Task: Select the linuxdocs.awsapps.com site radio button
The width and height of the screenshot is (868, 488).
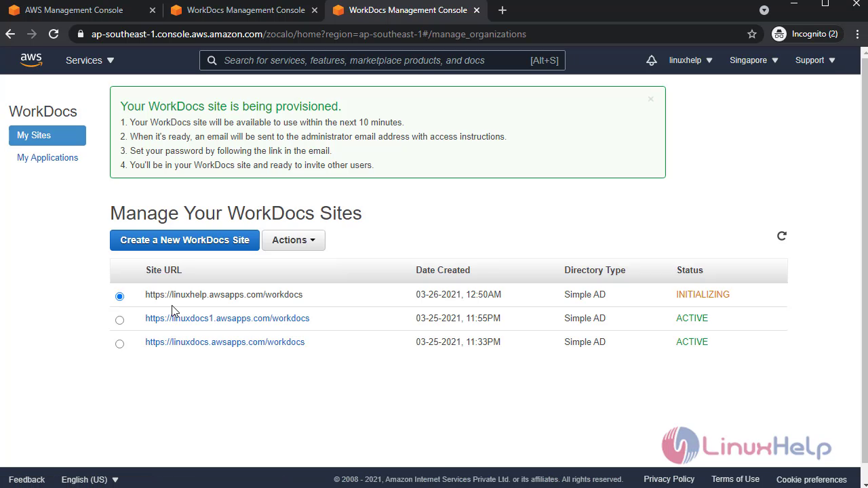Action: tap(119, 344)
